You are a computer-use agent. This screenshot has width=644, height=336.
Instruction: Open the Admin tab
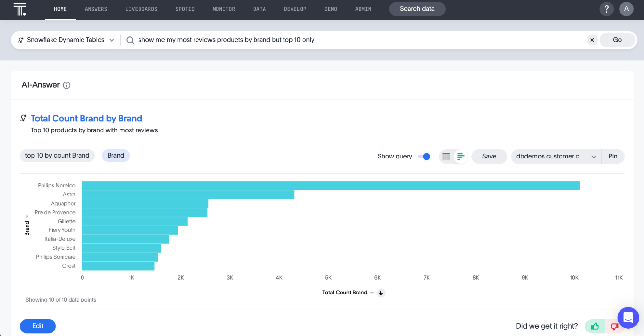tap(363, 9)
